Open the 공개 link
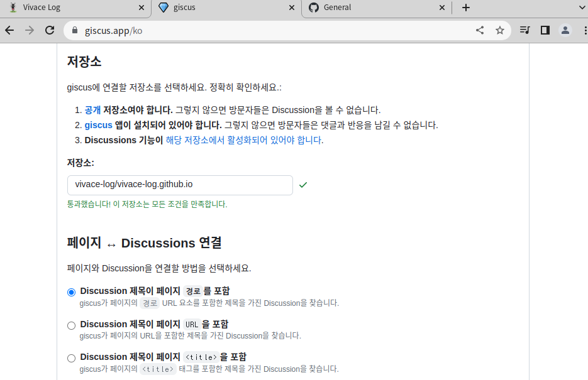 click(92, 110)
